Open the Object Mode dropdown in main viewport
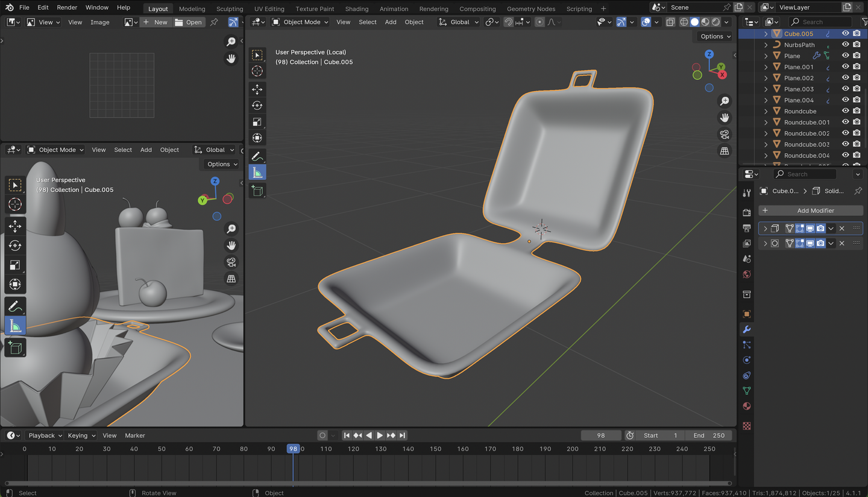Screen dimensions: 868x497 [300, 22]
